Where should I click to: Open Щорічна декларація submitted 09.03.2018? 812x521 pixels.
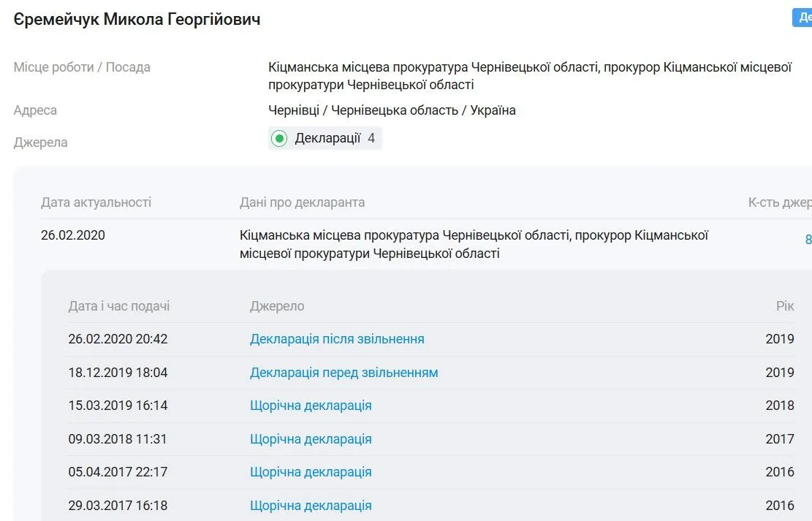pyautogui.click(x=311, y=439)
